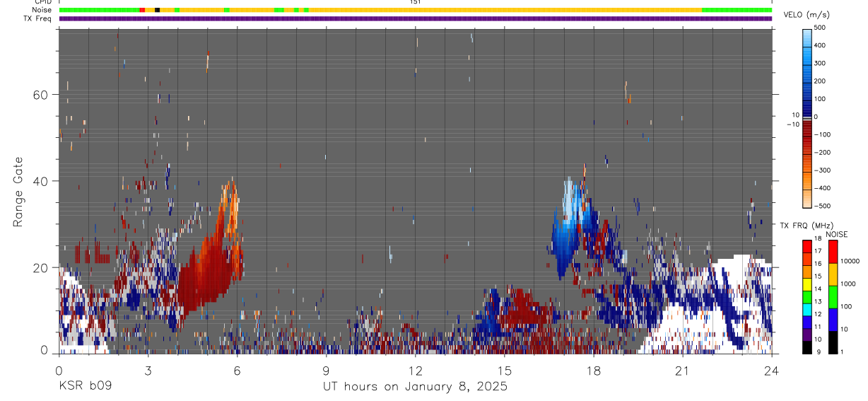Click the 18 label on TX frequency scale
This screenshot has height=401, width=868.
[817, 240]
